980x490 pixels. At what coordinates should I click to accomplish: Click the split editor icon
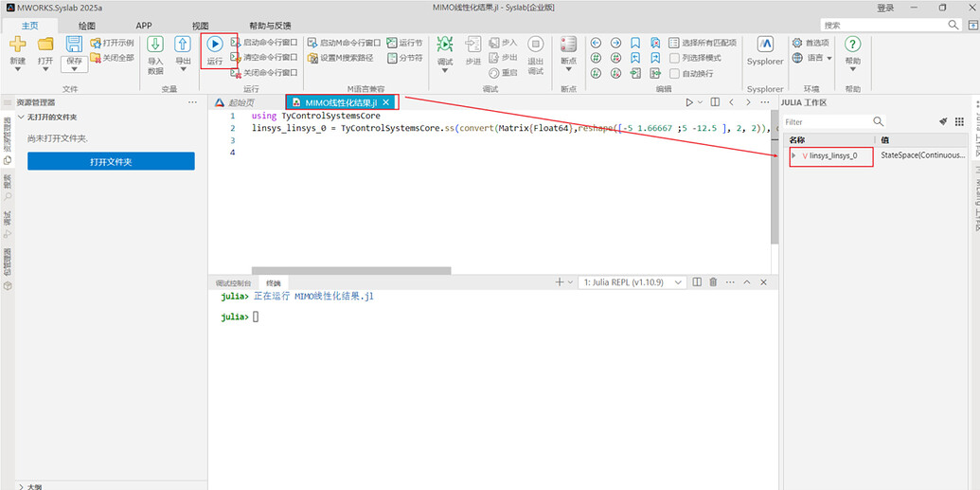(x=715, y=102)
